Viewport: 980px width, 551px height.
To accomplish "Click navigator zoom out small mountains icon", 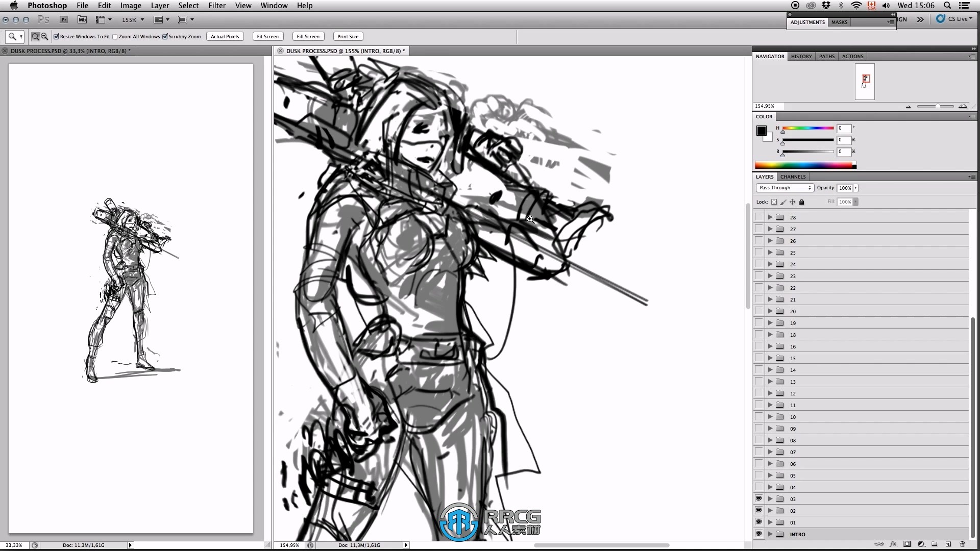I will [x=908, y=107].
